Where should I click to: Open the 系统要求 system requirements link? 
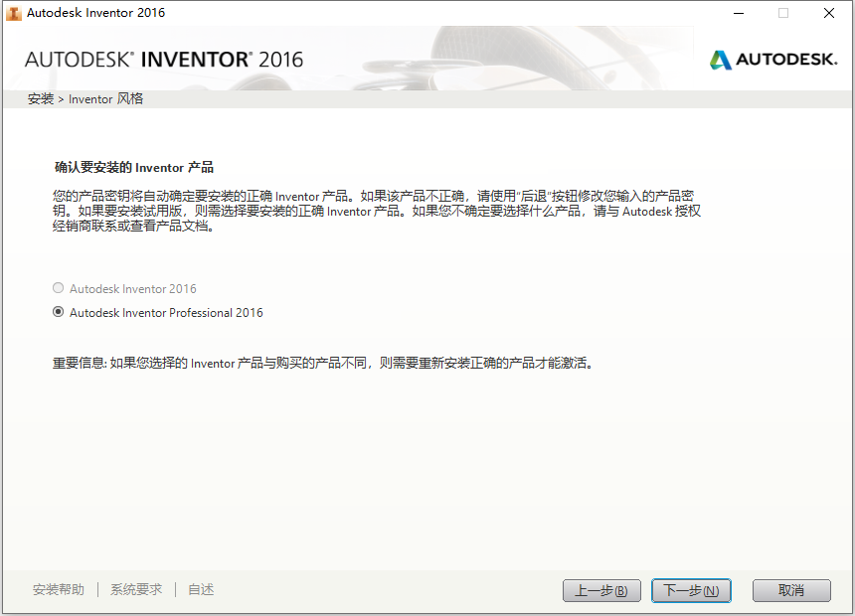click(136, 589)
